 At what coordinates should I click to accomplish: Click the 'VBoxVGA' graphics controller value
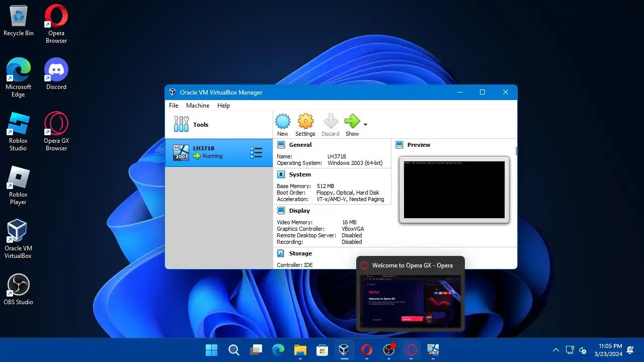click(x=353, y=229)
